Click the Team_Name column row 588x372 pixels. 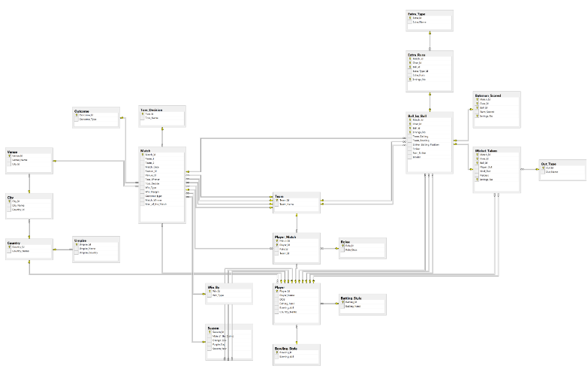297,204
